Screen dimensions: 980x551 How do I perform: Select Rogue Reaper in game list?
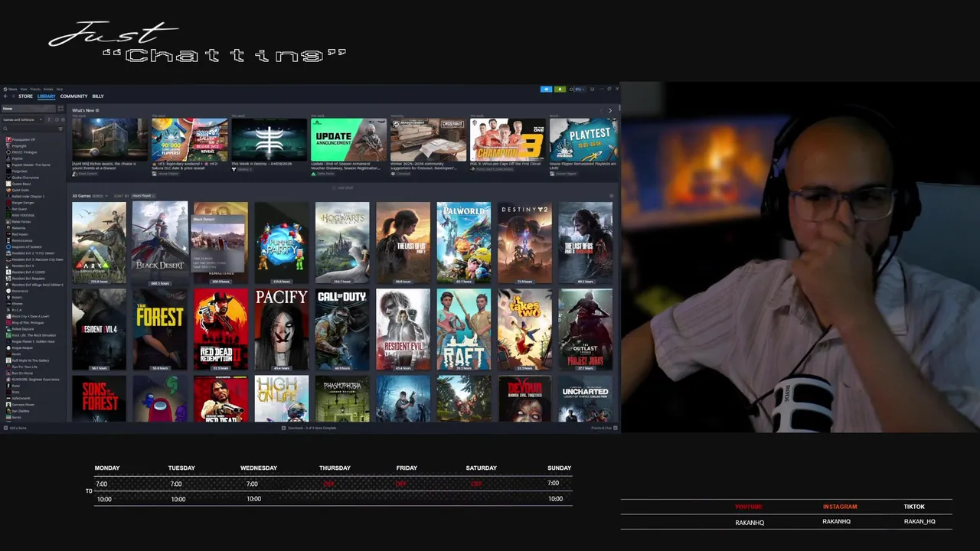tap(21, 348)
